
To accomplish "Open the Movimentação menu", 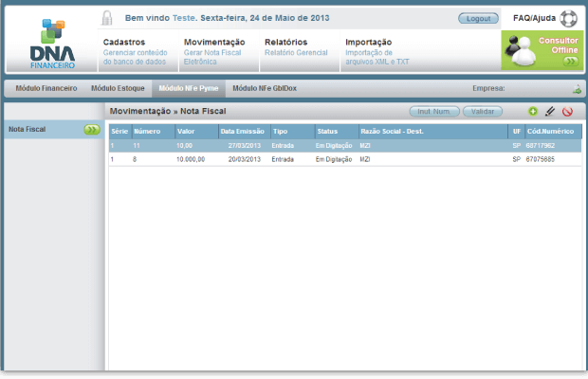I will click(214, 43).
